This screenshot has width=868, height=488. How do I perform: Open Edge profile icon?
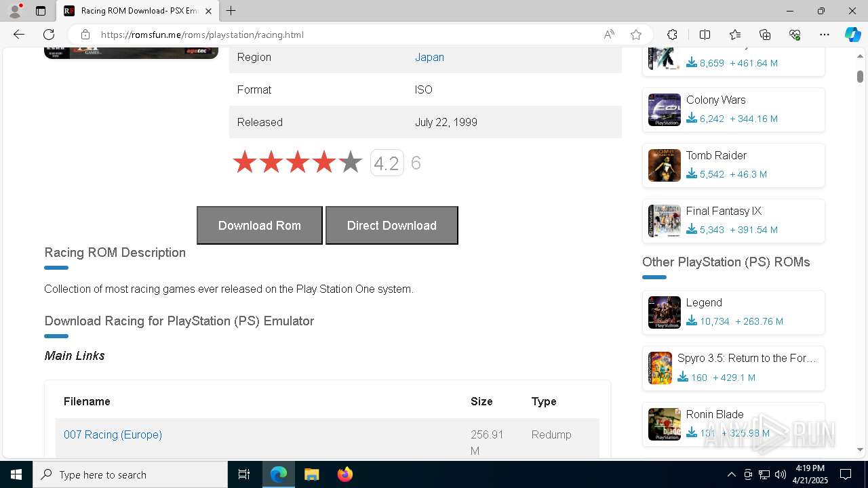tap(15, 11)
